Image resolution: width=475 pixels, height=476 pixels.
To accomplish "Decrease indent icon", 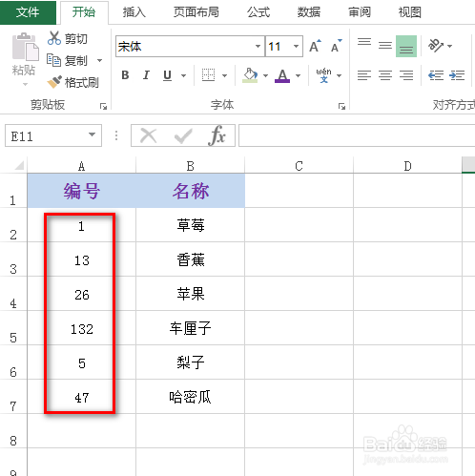I will pyautogui.click(x=436, y=75).
